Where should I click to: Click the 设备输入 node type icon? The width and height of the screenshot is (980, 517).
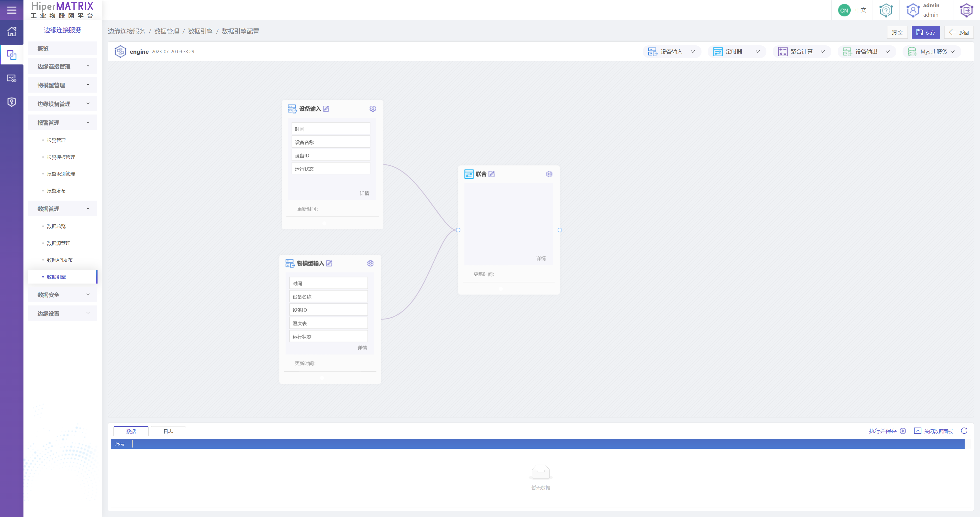click(x=292, y=109)
